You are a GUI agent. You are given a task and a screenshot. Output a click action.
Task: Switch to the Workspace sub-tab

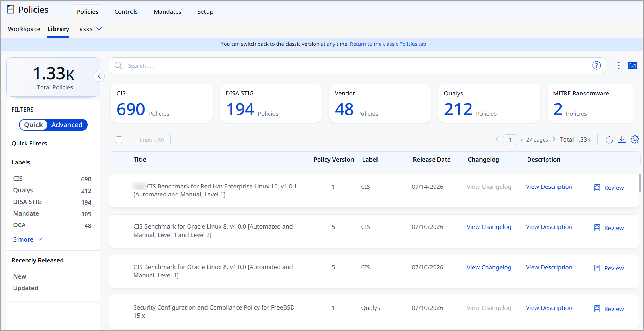point(24,29)
